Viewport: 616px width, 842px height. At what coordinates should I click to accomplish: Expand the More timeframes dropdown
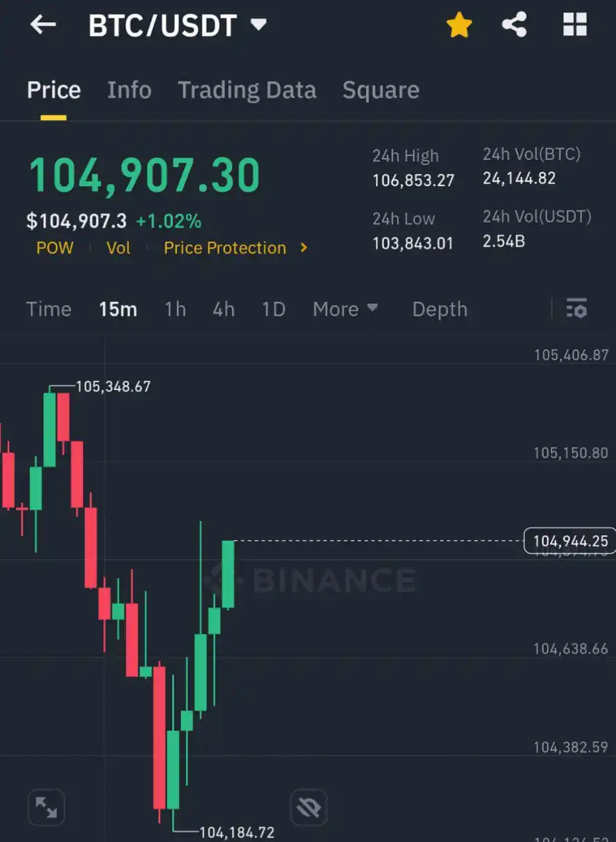tap(346, 309)
